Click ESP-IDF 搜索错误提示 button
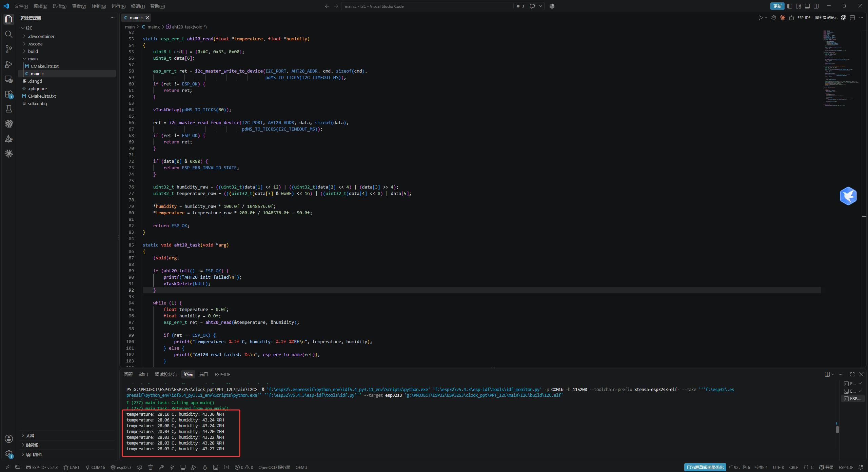The image size is (868, 472). [817, 18]
